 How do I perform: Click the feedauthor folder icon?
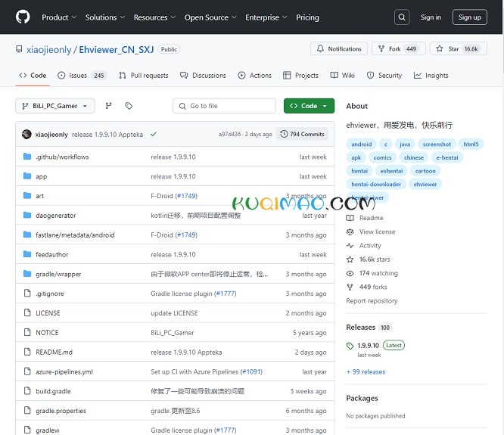pos(27,254)
